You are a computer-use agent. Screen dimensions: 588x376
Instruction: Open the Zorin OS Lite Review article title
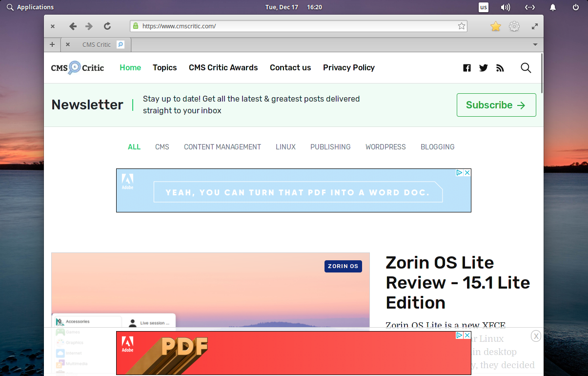458,283
